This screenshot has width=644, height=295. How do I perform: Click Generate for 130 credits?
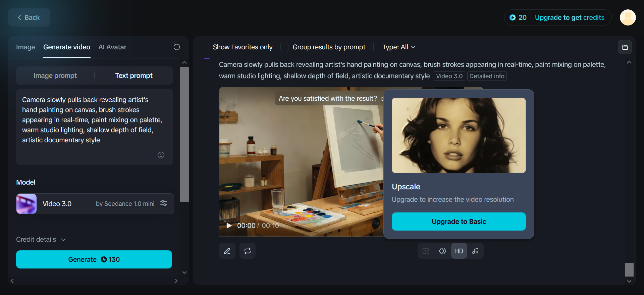pos(94,259)
